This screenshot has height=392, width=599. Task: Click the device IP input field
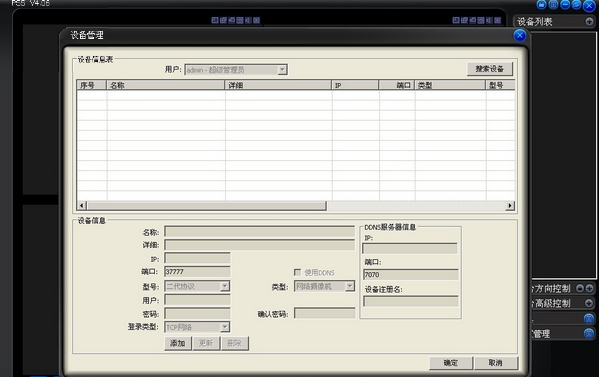197,258
